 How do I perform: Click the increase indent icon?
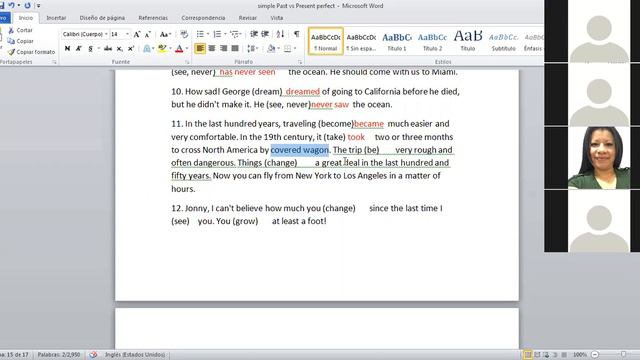click(265, 34)
